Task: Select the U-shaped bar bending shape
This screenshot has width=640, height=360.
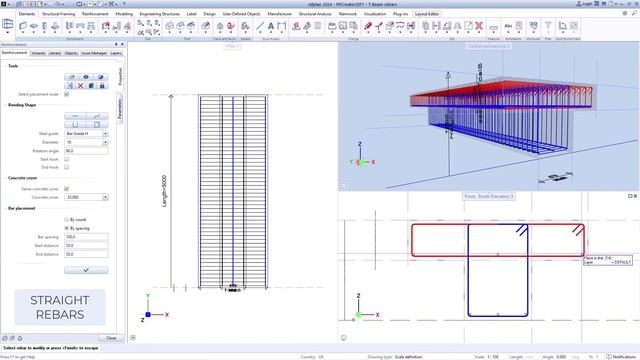Action: pyautogui.click(x=75, y=124)
